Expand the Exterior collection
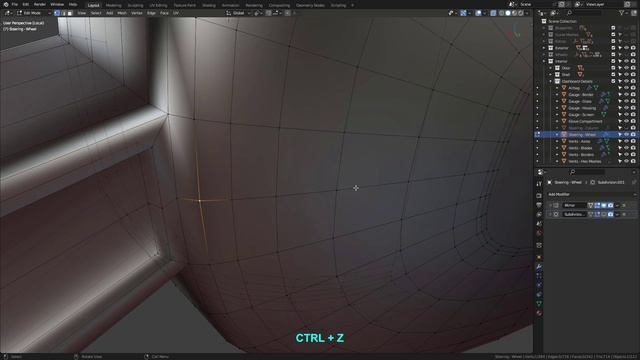Image resolution: width=640 pixels, height=360 pixels. click(x=544, y=48)
